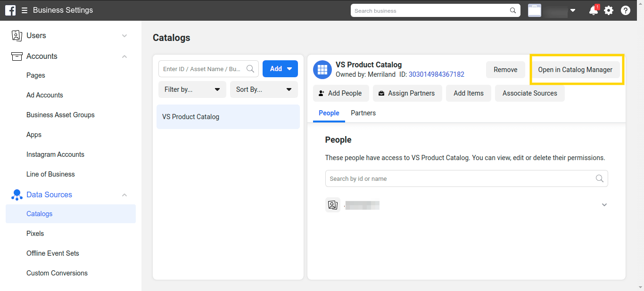Click the VS Product Catalog grid icon
Screen dimensions: 644x291
(322, 70)
